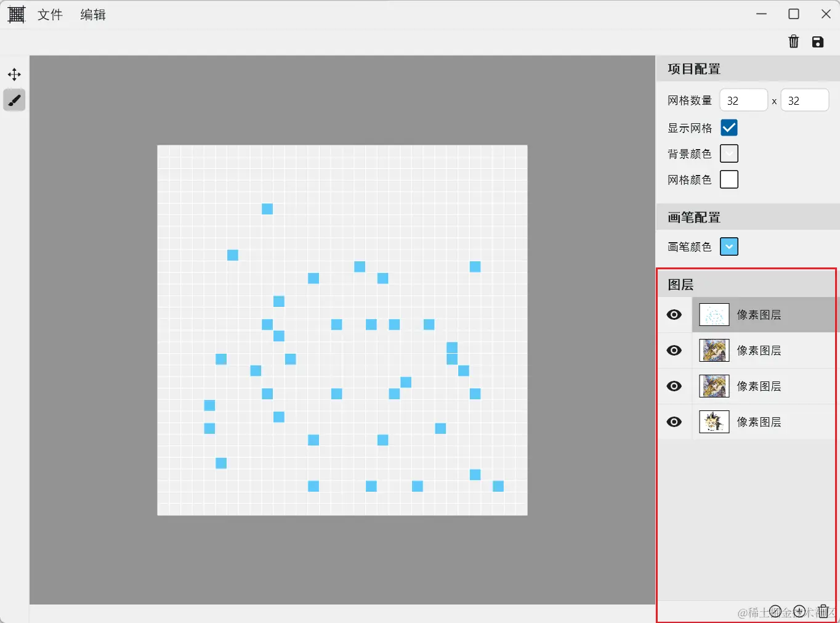Open the 编辑 menu

pos(93,15)
